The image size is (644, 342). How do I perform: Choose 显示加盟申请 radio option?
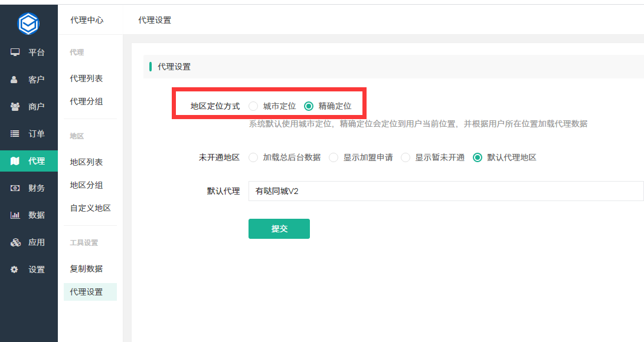(334, 157)
